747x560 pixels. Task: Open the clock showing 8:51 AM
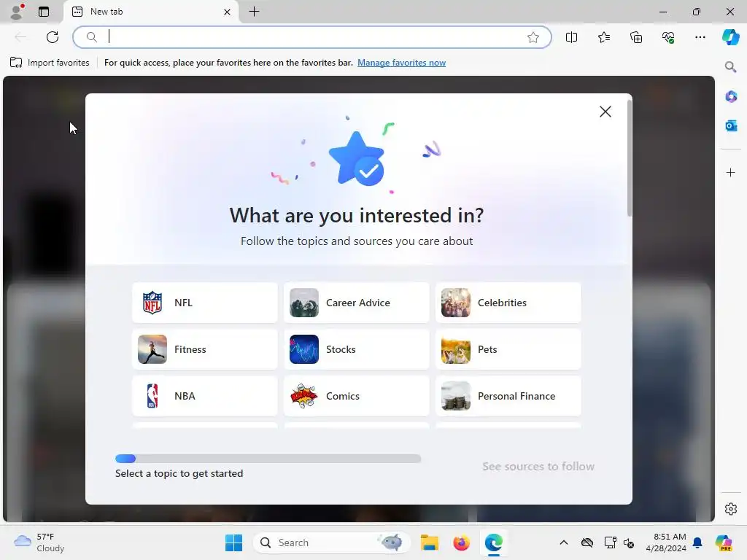pos(666,542)
